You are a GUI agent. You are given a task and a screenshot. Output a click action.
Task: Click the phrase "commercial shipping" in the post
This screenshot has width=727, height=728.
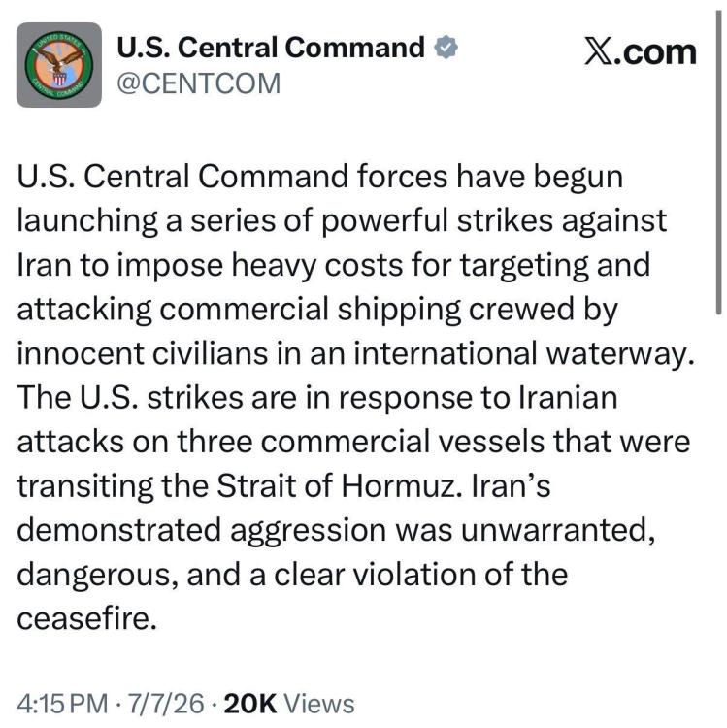point(310,311)
